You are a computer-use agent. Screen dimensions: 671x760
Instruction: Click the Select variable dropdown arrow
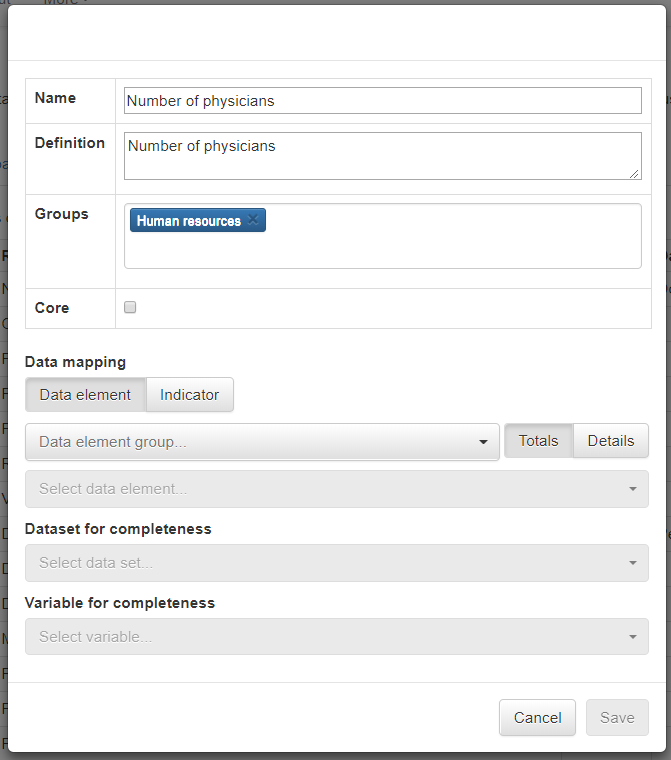pyautogui.click(x=633, y=637)
